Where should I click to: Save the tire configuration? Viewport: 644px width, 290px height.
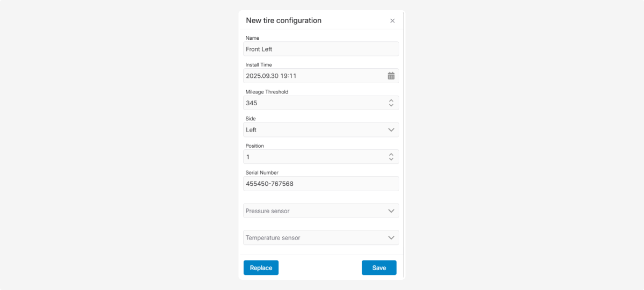379,268
